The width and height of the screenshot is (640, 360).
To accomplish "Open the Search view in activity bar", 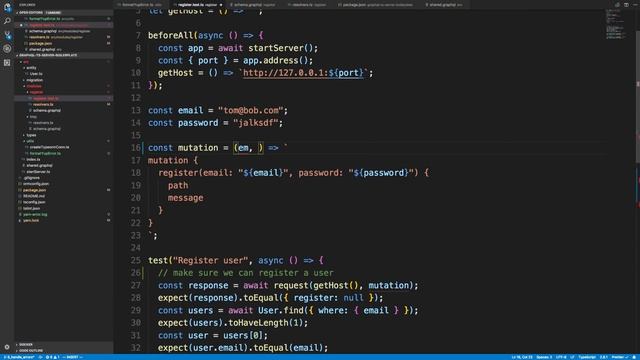I will pyautogui.click(x=7, y=21).
